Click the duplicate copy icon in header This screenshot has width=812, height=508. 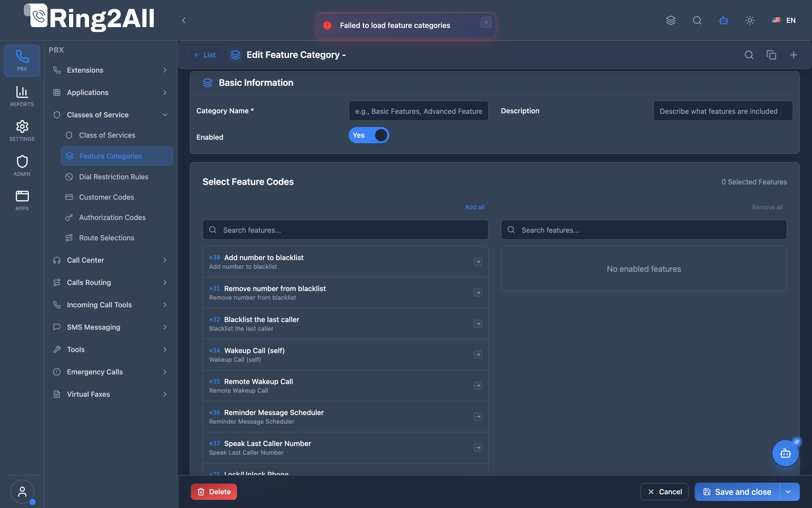pos(771,55)
